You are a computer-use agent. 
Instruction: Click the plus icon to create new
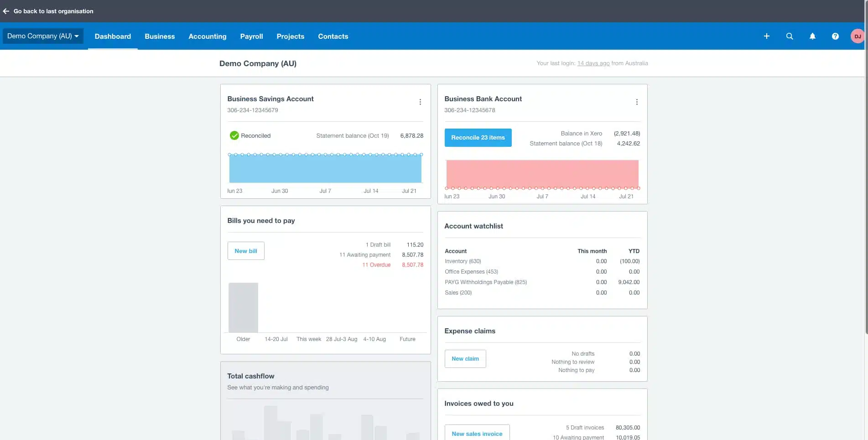pos(766,36)
